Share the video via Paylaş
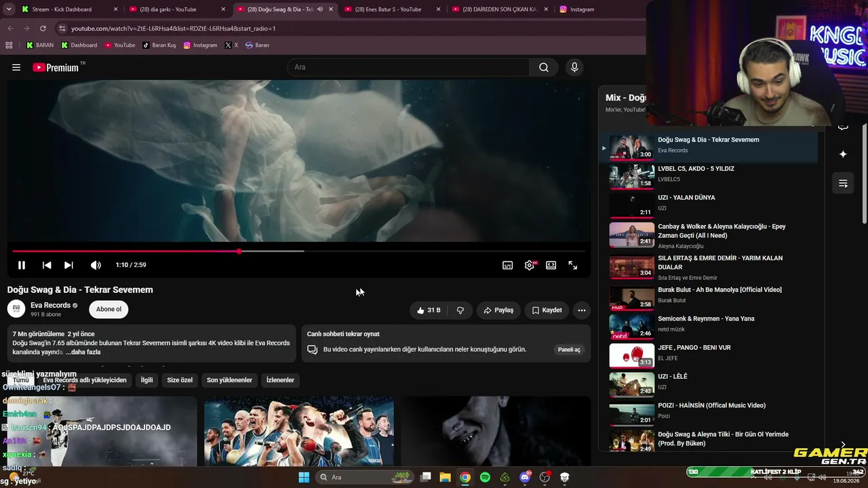 click(498, 310)
